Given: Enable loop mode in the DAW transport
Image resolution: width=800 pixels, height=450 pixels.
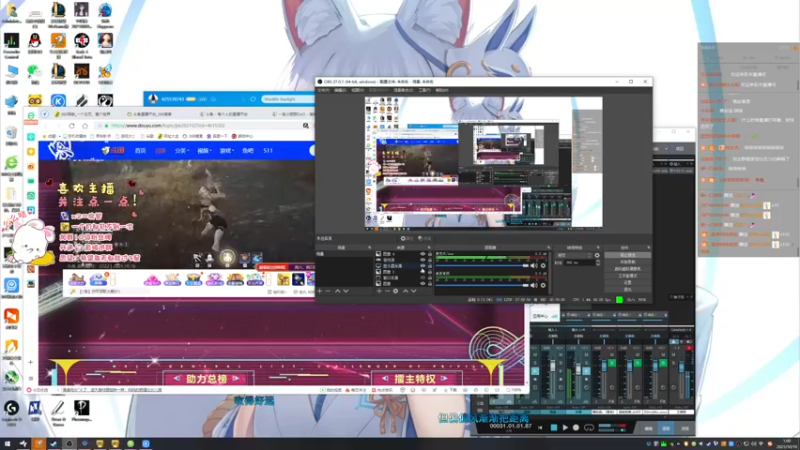Looking at the screenshot, I should [x=589, y=428].
